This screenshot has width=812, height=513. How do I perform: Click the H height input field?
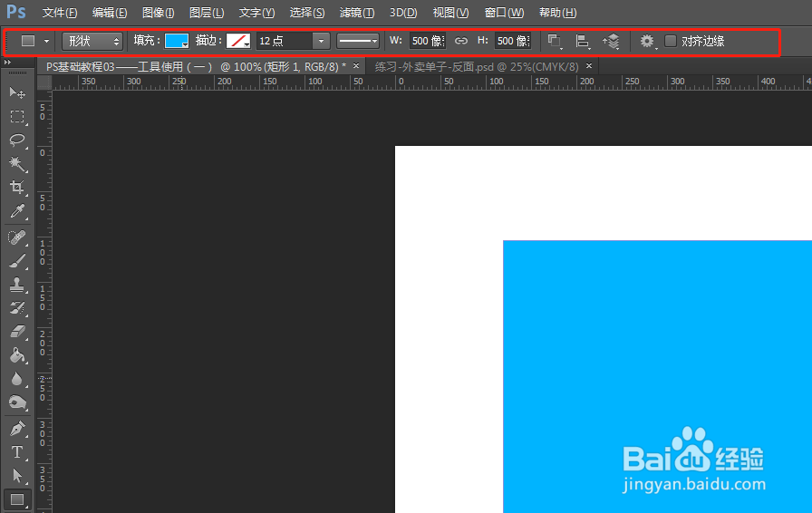pos(513,41)
